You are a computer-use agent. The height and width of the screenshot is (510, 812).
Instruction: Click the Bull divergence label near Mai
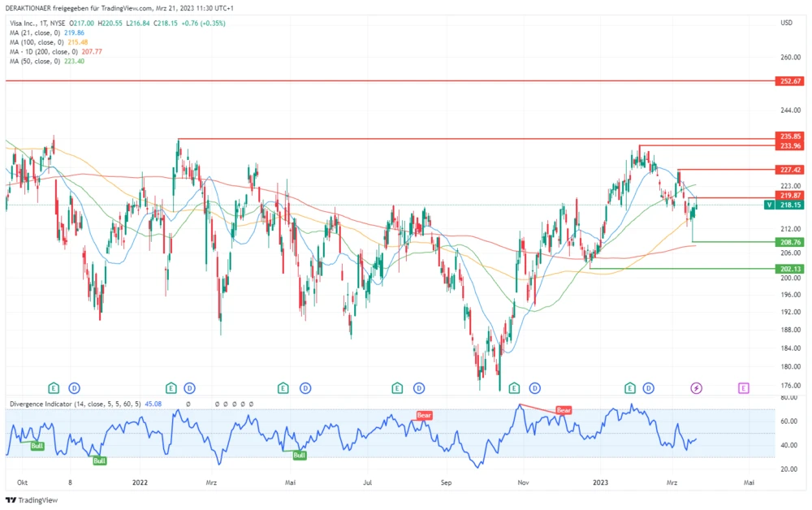coord(299,456)
